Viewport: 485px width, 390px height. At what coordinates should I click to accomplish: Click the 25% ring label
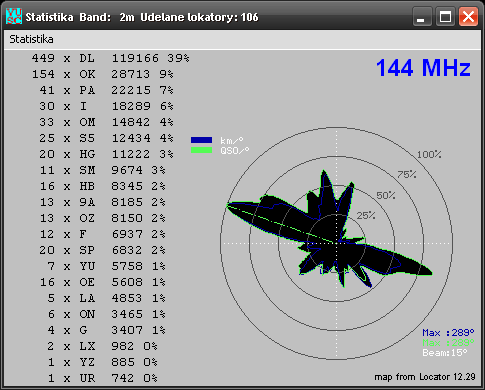(366, 216)
